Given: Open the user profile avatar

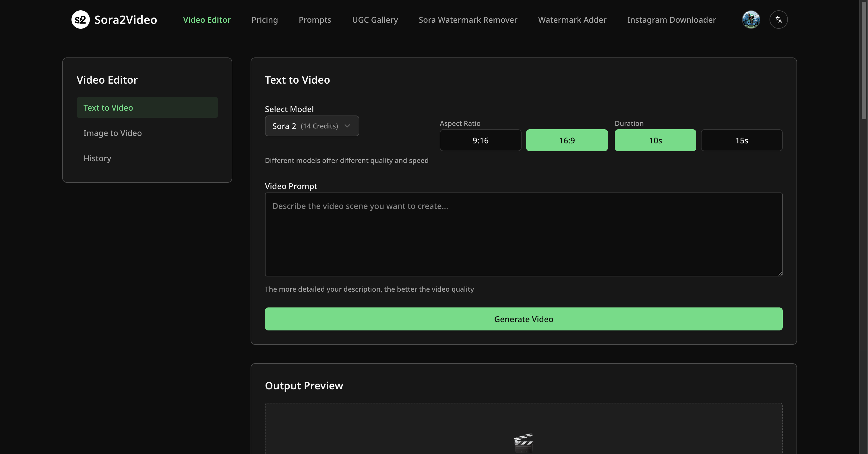Looking at the screenshot, I should click(x=751, y=20).
